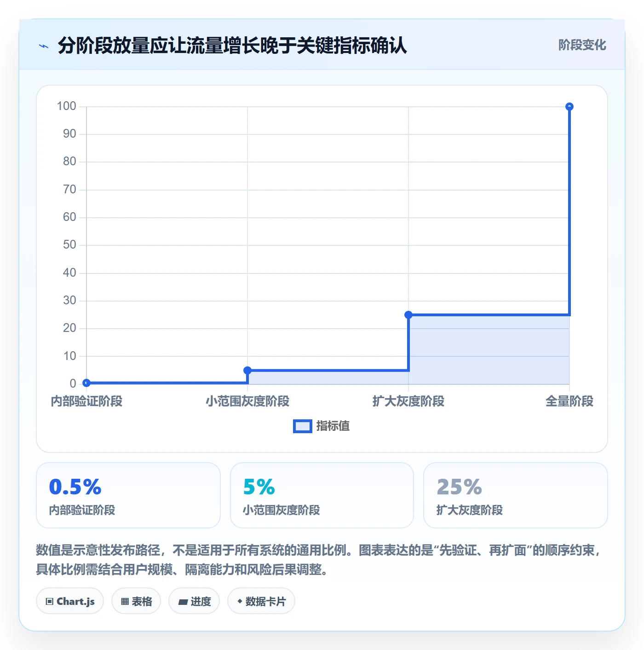
Task: Click the lightning bolt icon beside the title
Action: coord(44,46)
